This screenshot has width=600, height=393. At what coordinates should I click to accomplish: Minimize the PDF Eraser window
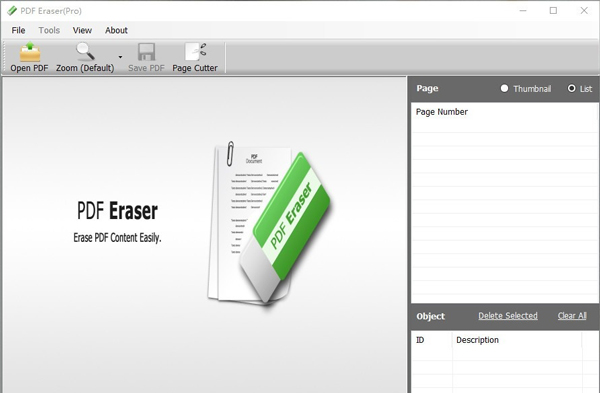[523, 11]
